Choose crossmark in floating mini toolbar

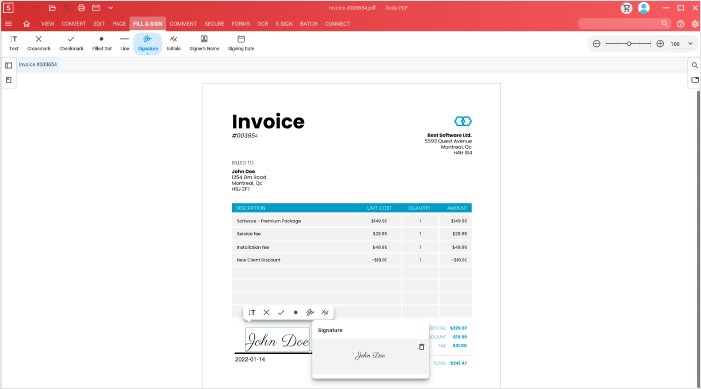click(266, 313)
